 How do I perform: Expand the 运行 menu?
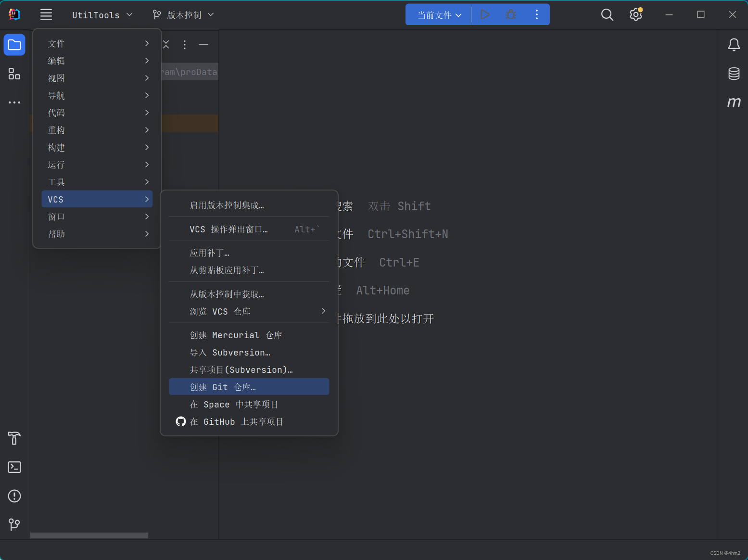coord(97,165)
